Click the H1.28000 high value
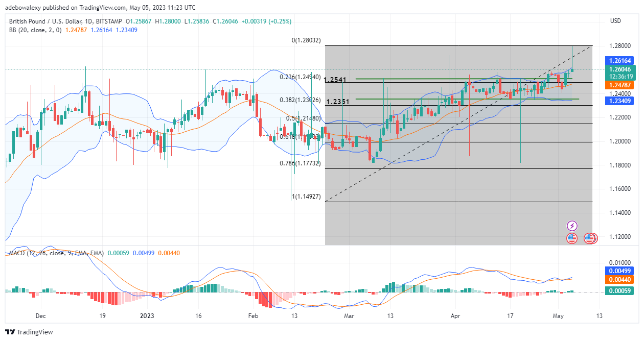Image resolution: width=644 pixels, height=341 pixels. [168, 21]
